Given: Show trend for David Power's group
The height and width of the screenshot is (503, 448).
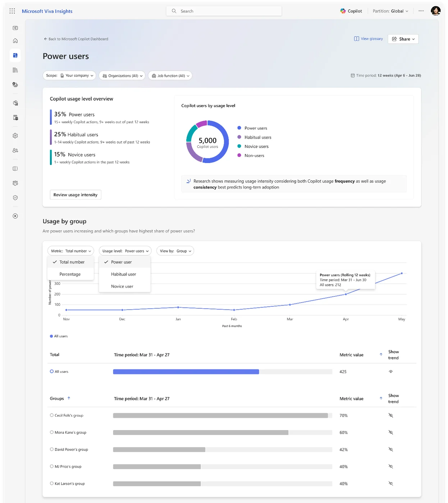Looking at the screenshot, I should [x=391, y=449].
